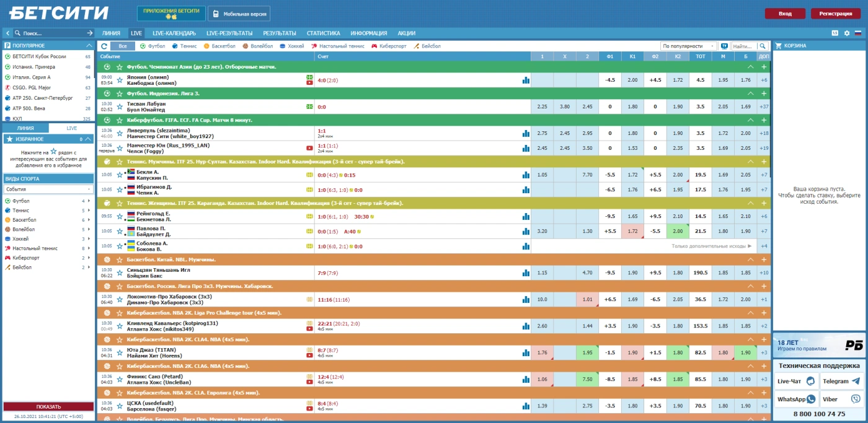This screenshot has width=868, height=423.
Task: Favorite the Финикс Санз match
Action: [120, 379]
